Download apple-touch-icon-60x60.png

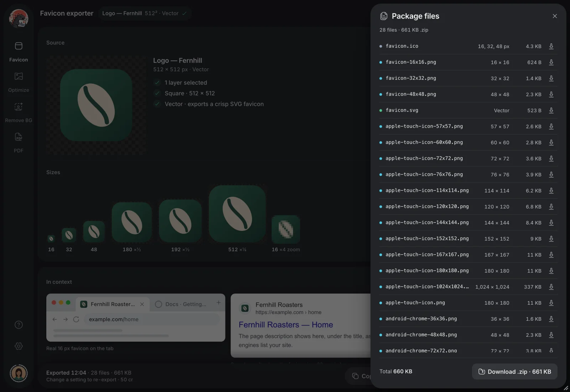[x=551, y=143]
